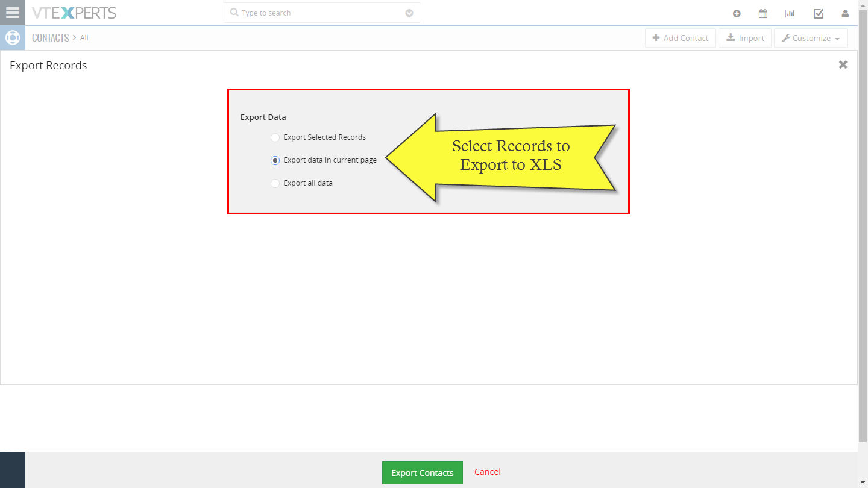The image size is (868, 488).
Task: Click the Export Contacts button
Action: tap(423, 473)
